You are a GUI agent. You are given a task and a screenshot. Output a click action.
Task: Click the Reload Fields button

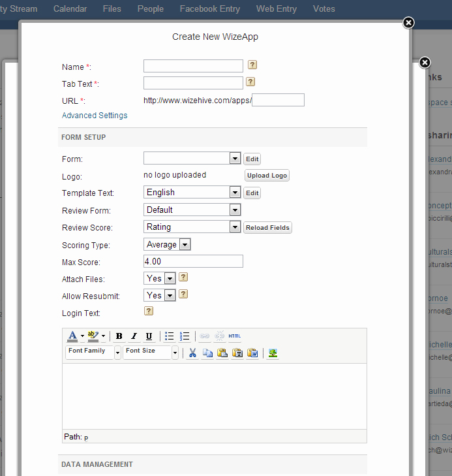pyautogui.click(x=267, y=228)
